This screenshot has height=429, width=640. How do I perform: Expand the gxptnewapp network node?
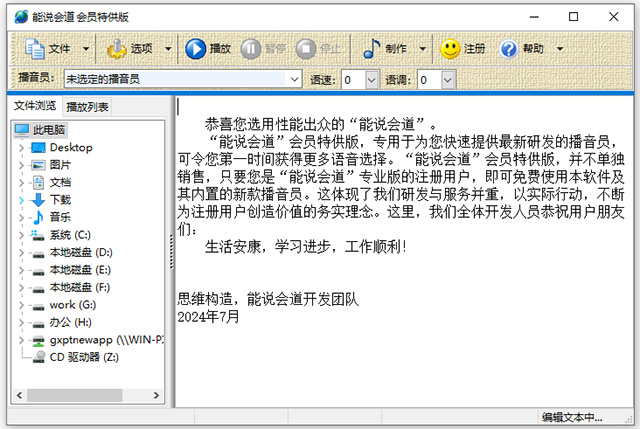click(x=21, y=340)
